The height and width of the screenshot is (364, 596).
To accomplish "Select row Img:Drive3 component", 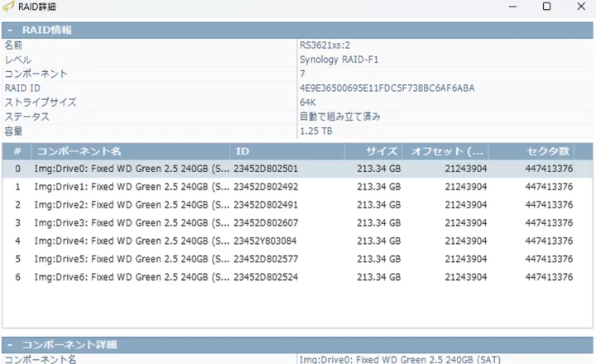I will (x=297, y=223).
